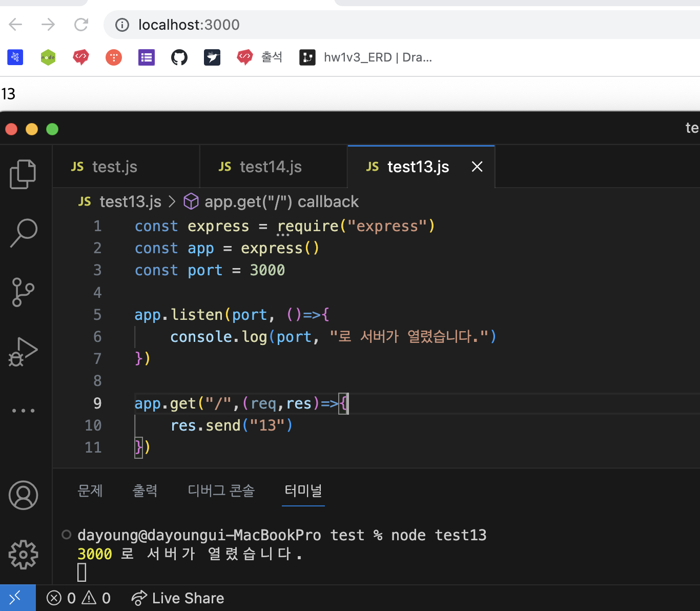Reload the localhost page
The width and height of the screenshot is (700, 611).
point(81,24)
